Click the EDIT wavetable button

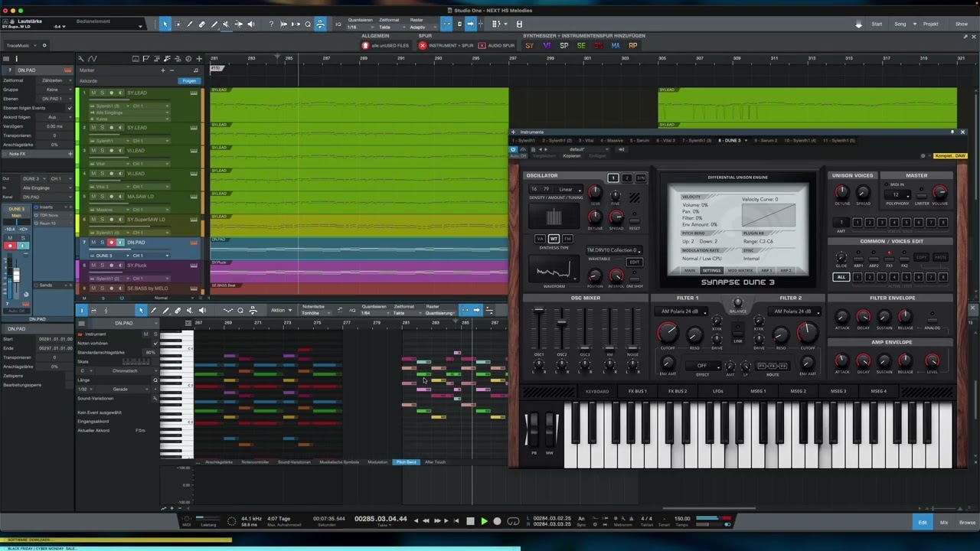coord(634,262)
